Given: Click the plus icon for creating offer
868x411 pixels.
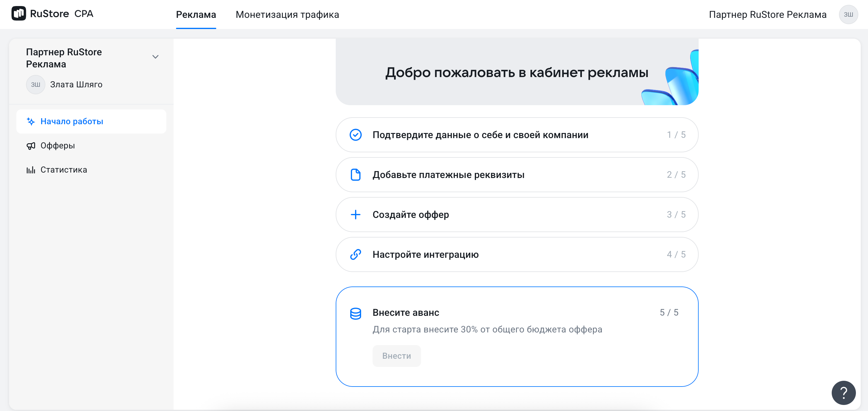Looking at the screenshot, I should [355, 215].
